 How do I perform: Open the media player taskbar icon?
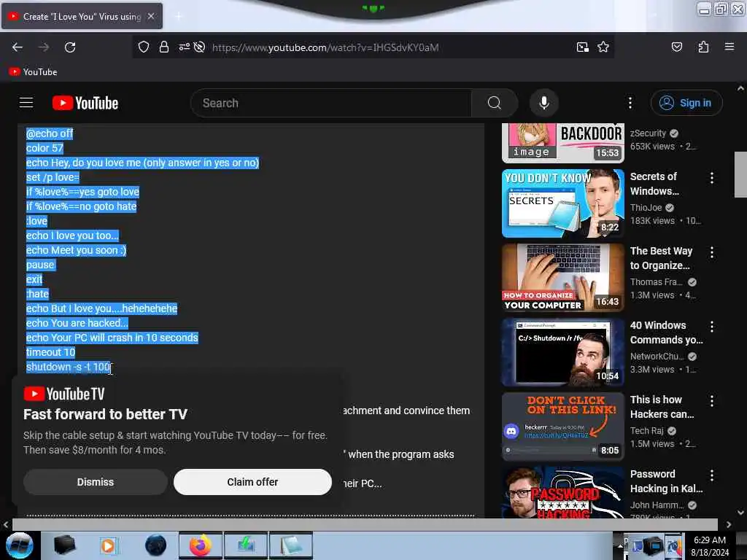[x=109, y=545]
